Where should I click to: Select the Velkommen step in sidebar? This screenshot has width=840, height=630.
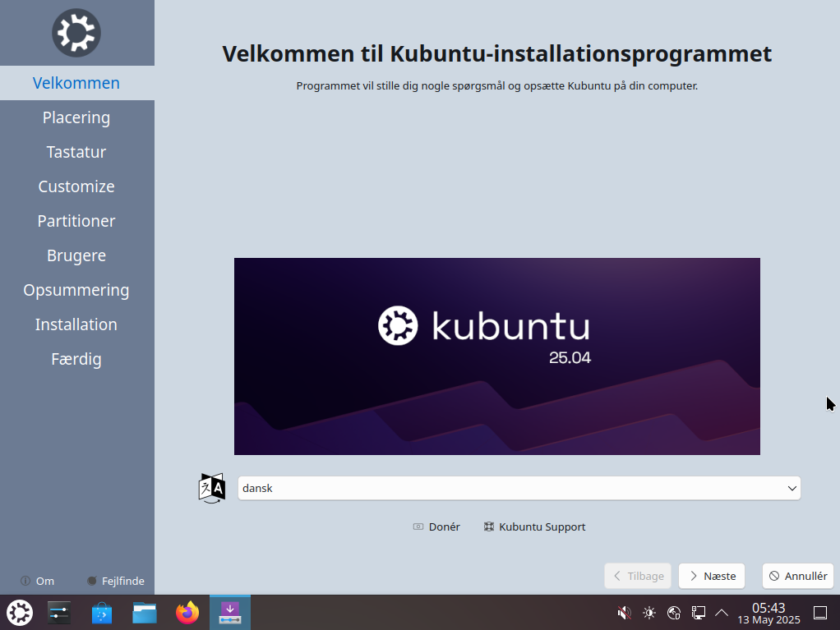[x=77, y=83]
